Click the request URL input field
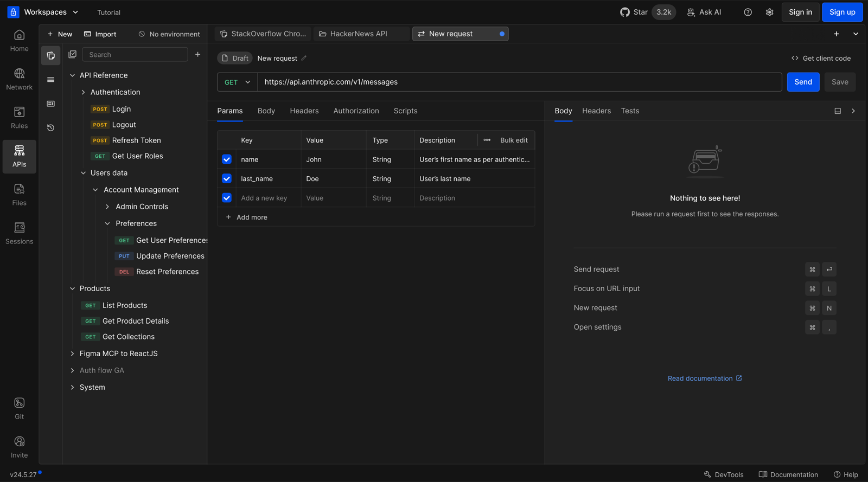The height and width of the screenshot is (482, 868). coord(520,82)
